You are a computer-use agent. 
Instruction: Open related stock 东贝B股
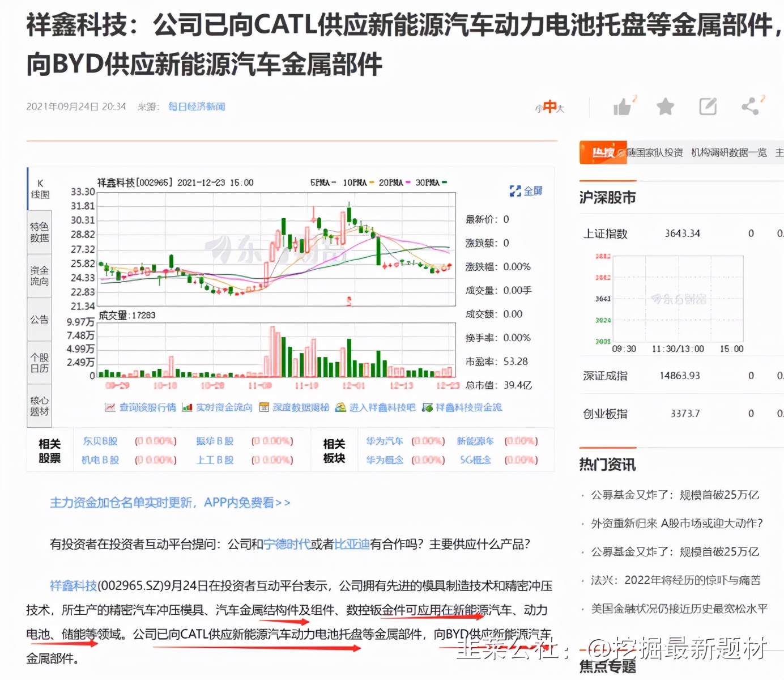tap(100, 441)
